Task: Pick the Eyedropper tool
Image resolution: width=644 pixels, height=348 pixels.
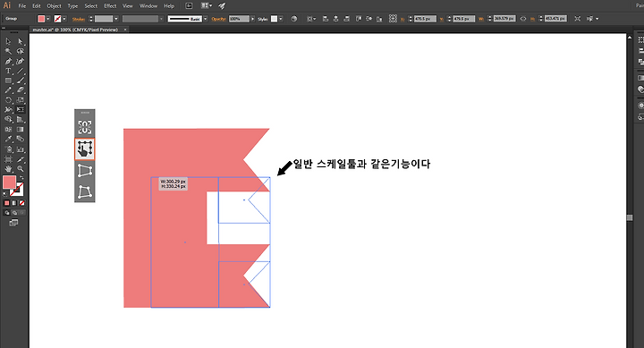Action: pos(8,140)
